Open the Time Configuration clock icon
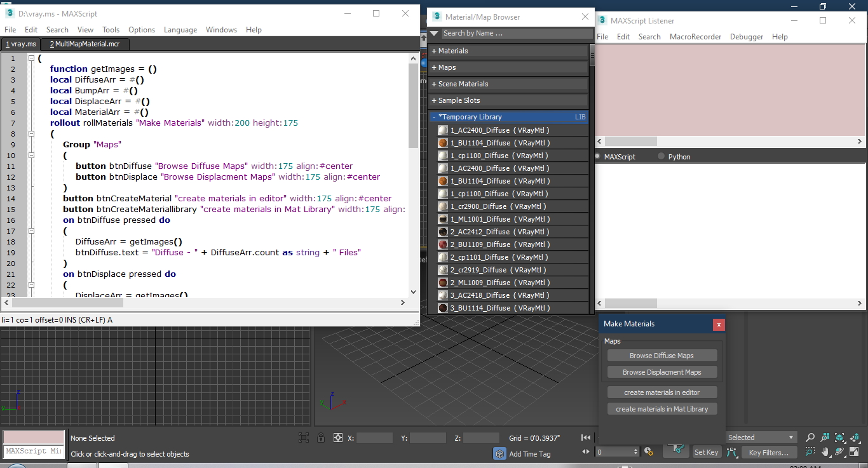The width and height of the screenshot is (868, 468). (649, 451)
